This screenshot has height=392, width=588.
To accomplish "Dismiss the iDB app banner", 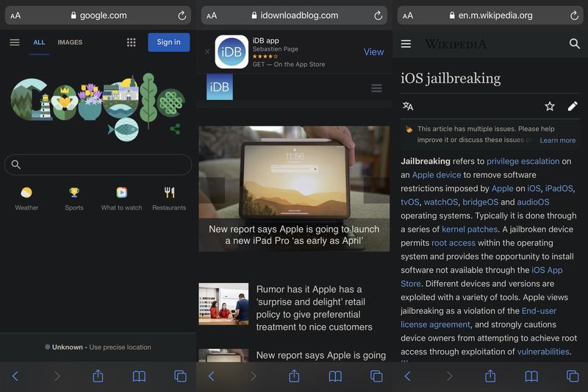I will click(x=207, y=51).
